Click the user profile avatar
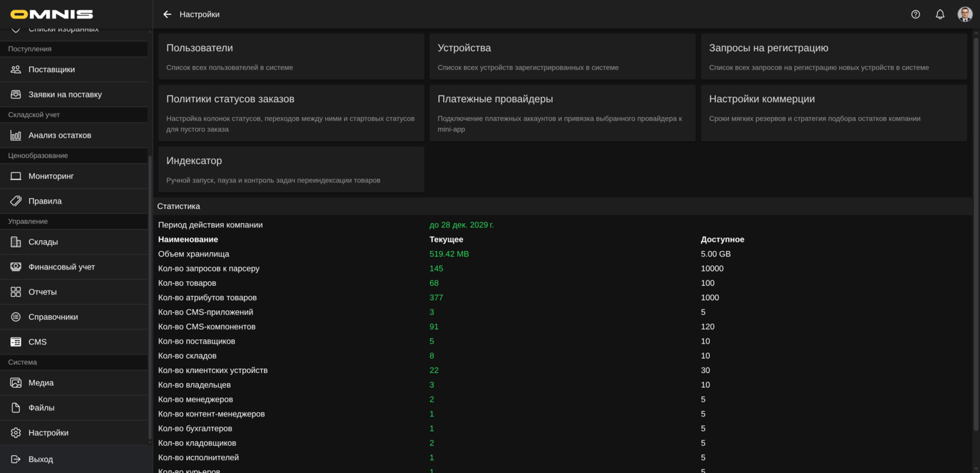Screen dimensions: 980x473 click(x=964, y=14)
